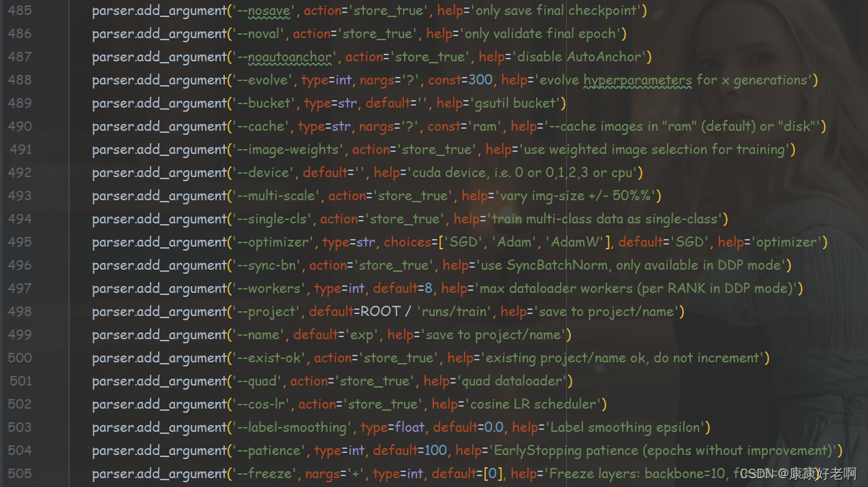The width and height of the screenshot is (868, 487).
Task: Click line number 497 in the gutter
Action: click(20, 288)
